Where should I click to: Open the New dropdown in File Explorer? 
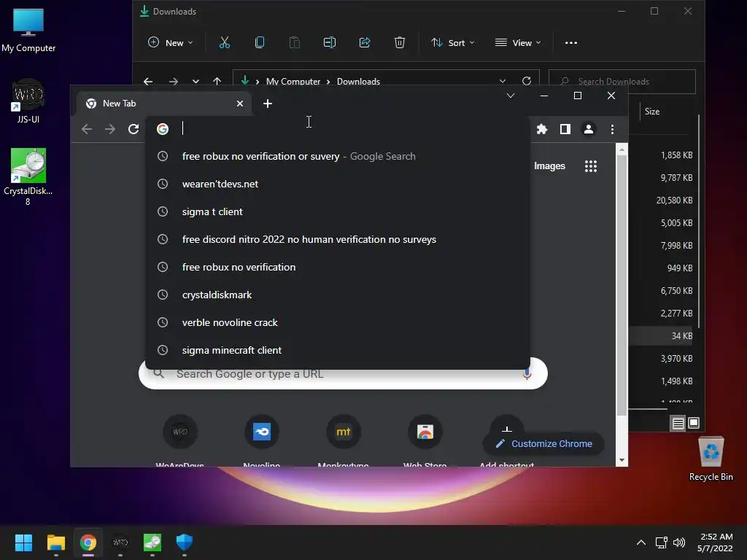pos(171,43)
